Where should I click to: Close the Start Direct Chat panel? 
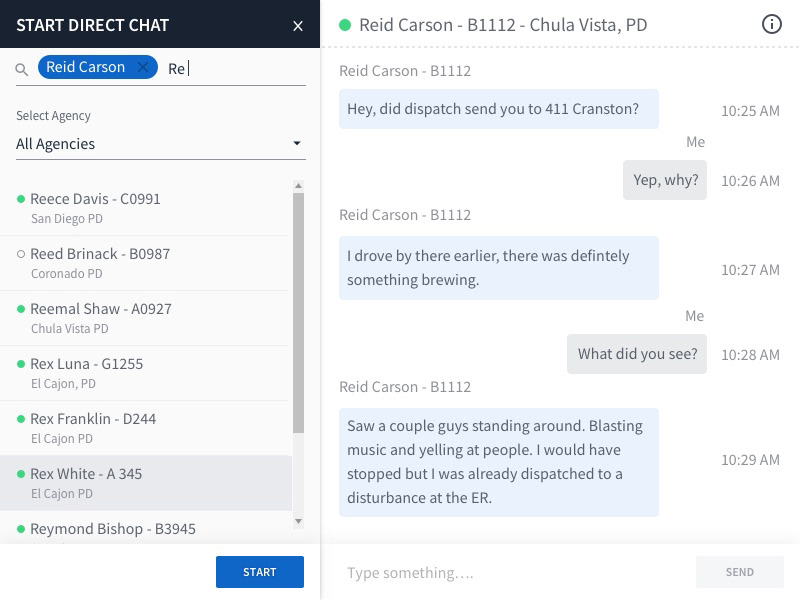click(x=298, y=26)
